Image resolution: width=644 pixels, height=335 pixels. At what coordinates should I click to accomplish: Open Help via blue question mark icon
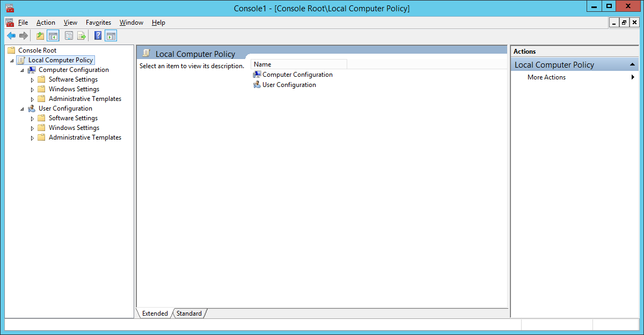point(98,36)
